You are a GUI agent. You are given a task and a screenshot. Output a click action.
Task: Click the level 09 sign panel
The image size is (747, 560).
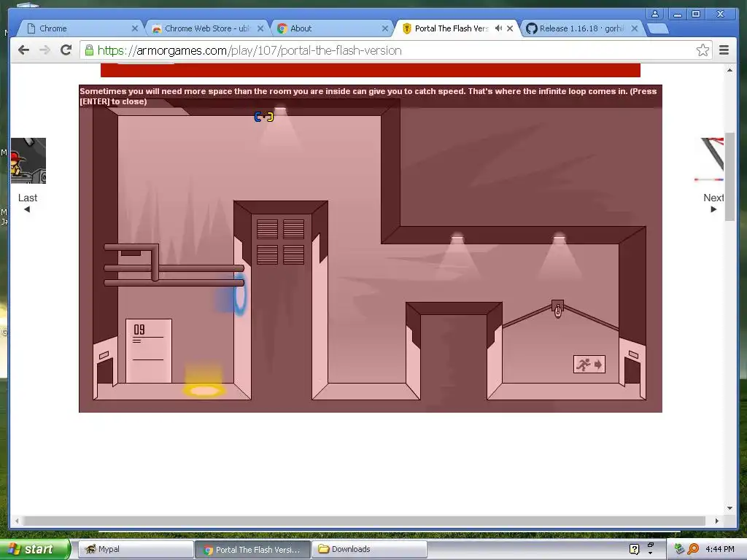[149, 351]
